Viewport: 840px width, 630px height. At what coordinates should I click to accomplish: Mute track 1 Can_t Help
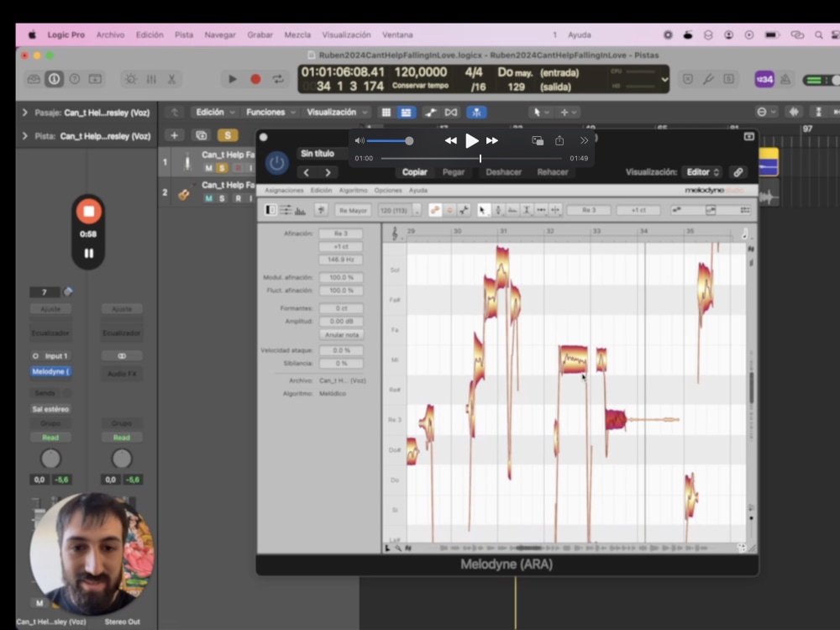pyautogui.click(x=208, y=168)
